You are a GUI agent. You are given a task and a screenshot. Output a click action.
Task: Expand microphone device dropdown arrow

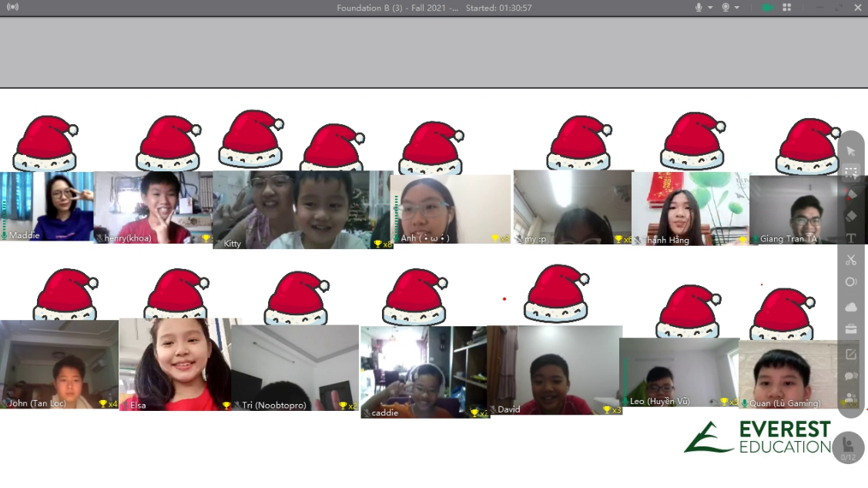[x=710, y=8]
